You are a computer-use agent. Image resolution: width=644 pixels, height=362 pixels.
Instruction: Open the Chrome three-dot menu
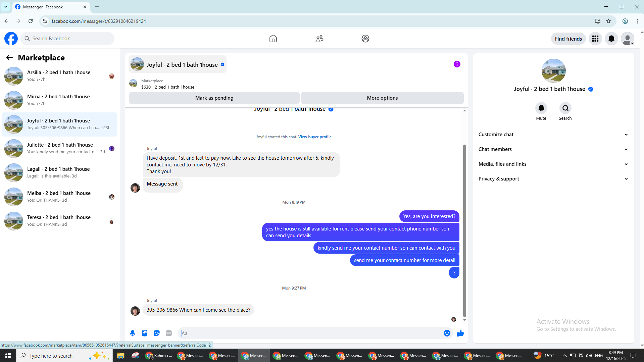(x=637, y=21)
